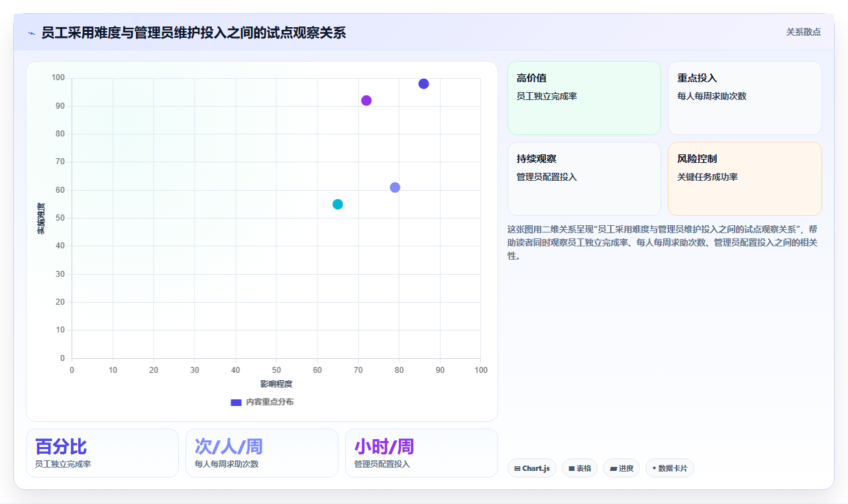Click the purple legend color swatch

point(236,402)
